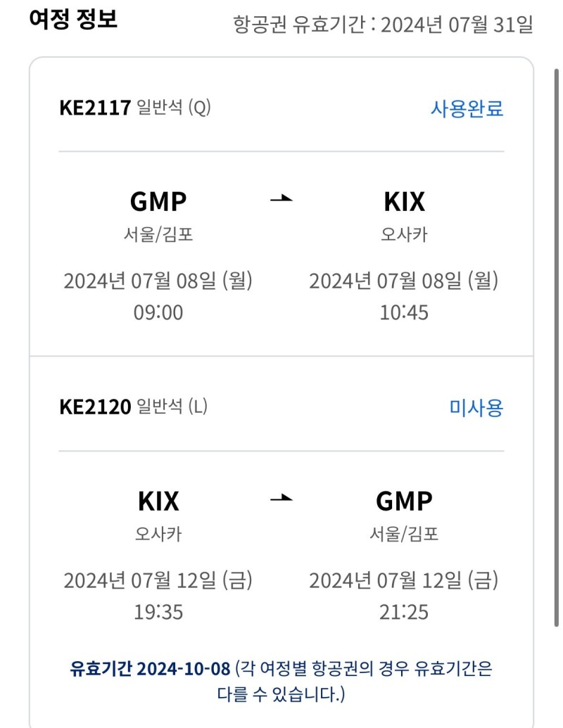Click the 미사용 status link
This screenshot has width=563, height=728.
[476, 408]
